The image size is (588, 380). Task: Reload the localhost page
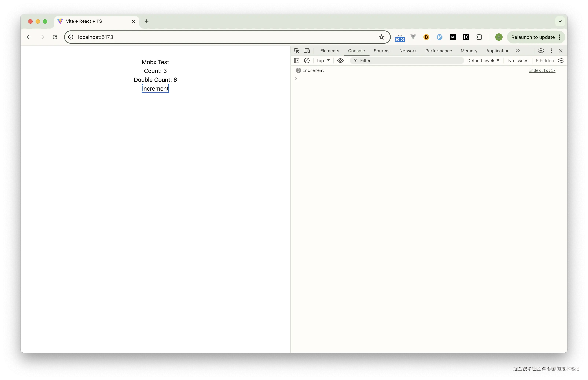55,37
